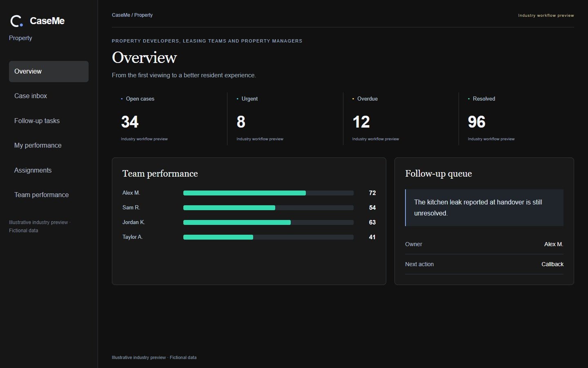Viewport: 588px width, 368px height.
Task: Click Jordan K.'s performance bar
Action: pyautogui.click(x=268, y=222)
